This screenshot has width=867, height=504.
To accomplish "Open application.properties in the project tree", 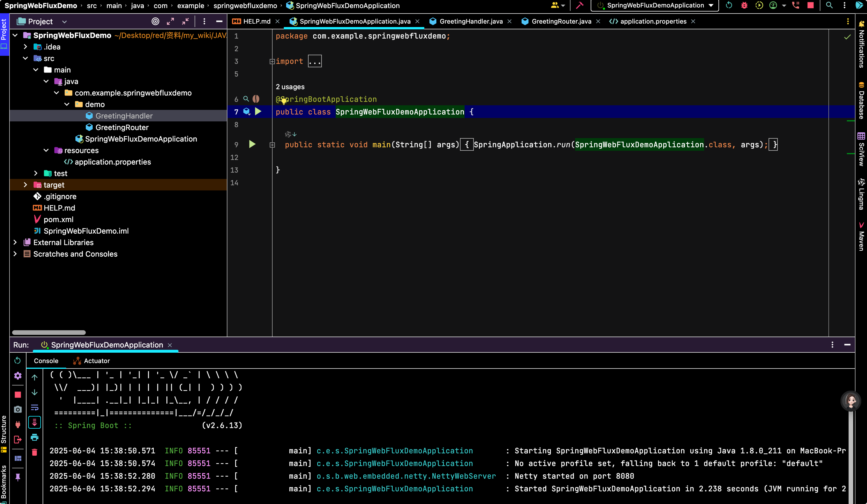I will pyautogui.click(x=113, y=162).
